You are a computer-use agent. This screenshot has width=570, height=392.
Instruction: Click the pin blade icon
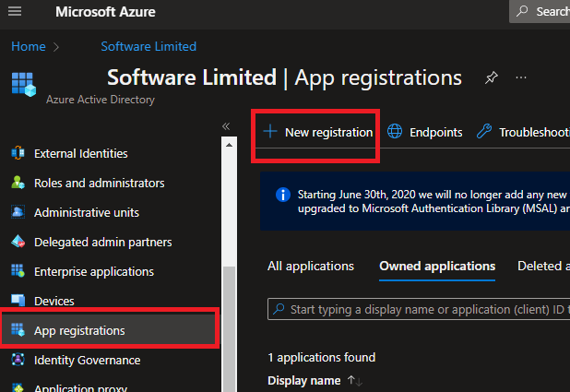coord(491,77)
